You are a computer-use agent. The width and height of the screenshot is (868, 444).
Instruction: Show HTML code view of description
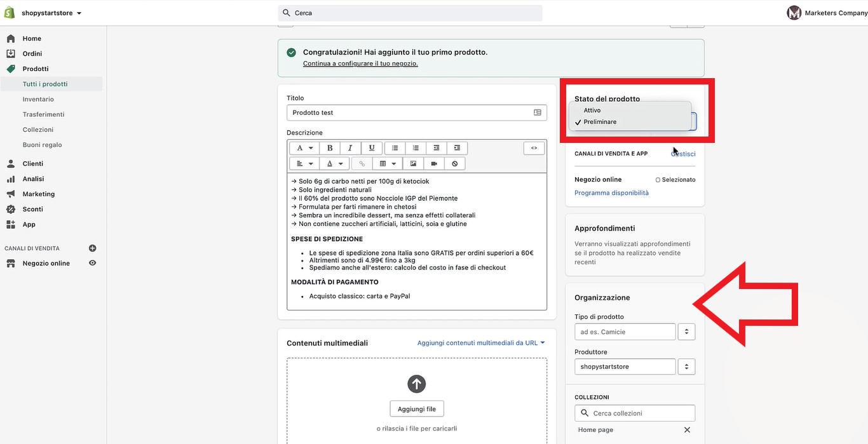(534, 148)
